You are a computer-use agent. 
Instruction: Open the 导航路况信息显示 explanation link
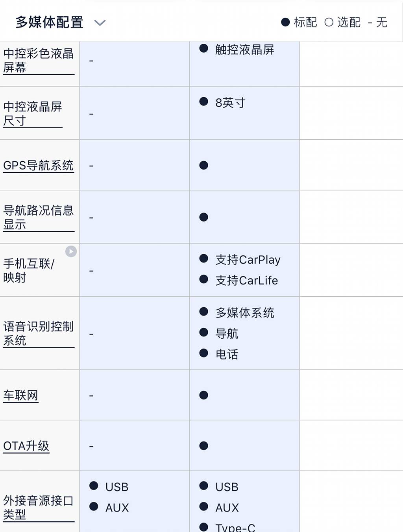click(x=38, y=217)
